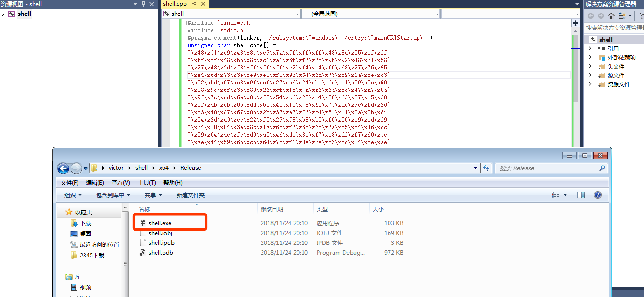Viewport: 644px width, 297px height.
Task: Open the 全局范围 scope dropdown
Action: click(437, 14)
